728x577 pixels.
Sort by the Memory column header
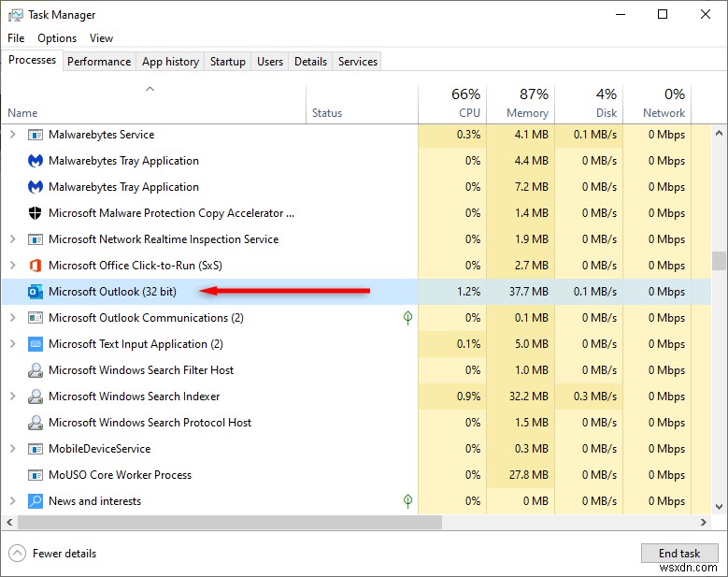tap(521, 104)
